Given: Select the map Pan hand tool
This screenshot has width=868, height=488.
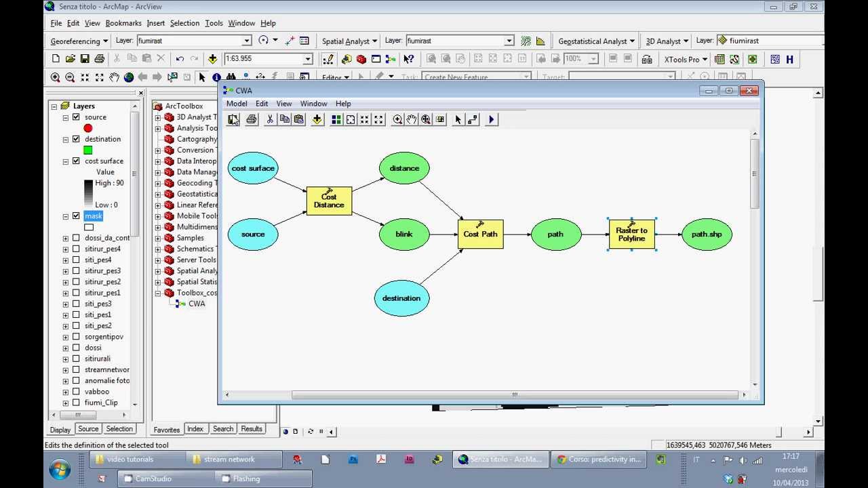Looking at the screenshot, I should coord(114,77).
